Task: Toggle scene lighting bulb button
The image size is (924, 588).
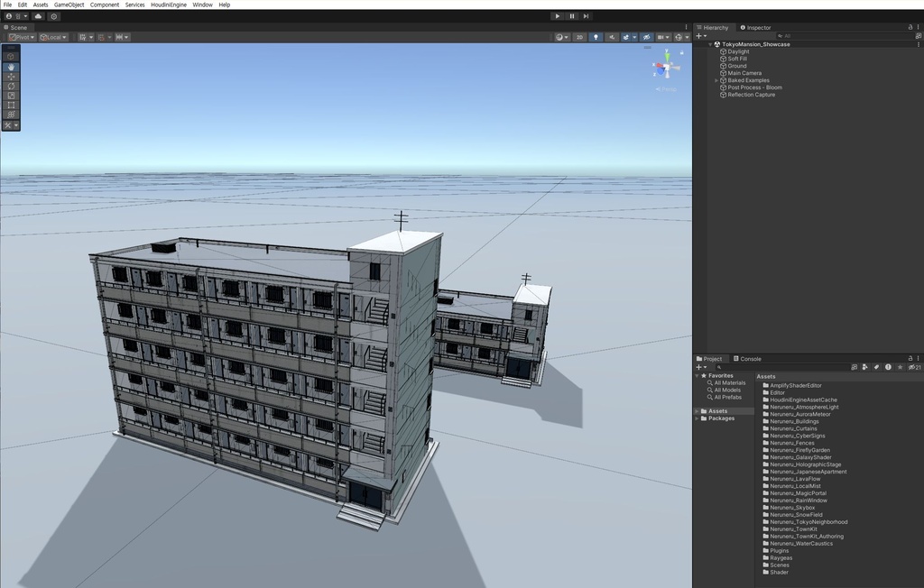Action: click(596, 37)
